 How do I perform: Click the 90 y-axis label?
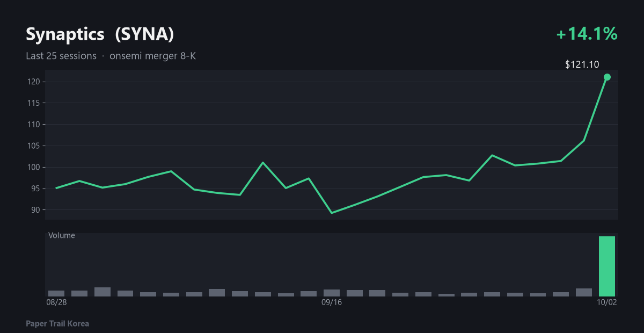tap(35, 210)
